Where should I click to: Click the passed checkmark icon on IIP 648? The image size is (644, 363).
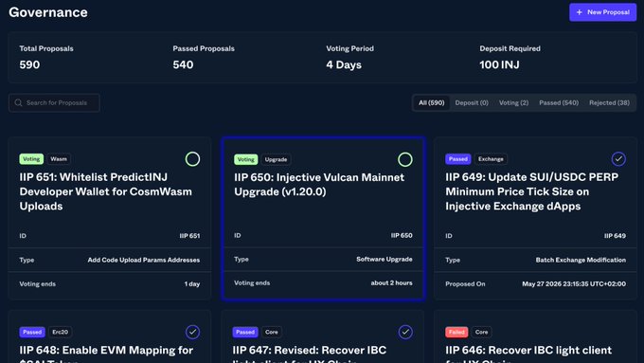click(192, 332)
